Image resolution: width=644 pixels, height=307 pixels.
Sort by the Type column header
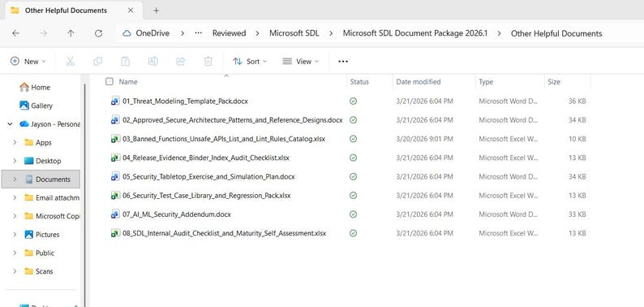[486, 82]
